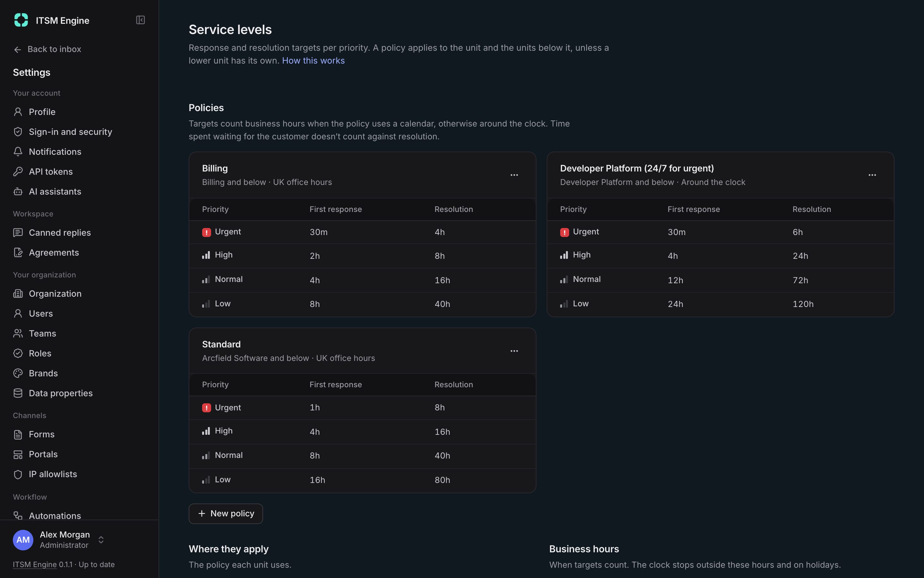Open Forms document icon

(18, 434)
